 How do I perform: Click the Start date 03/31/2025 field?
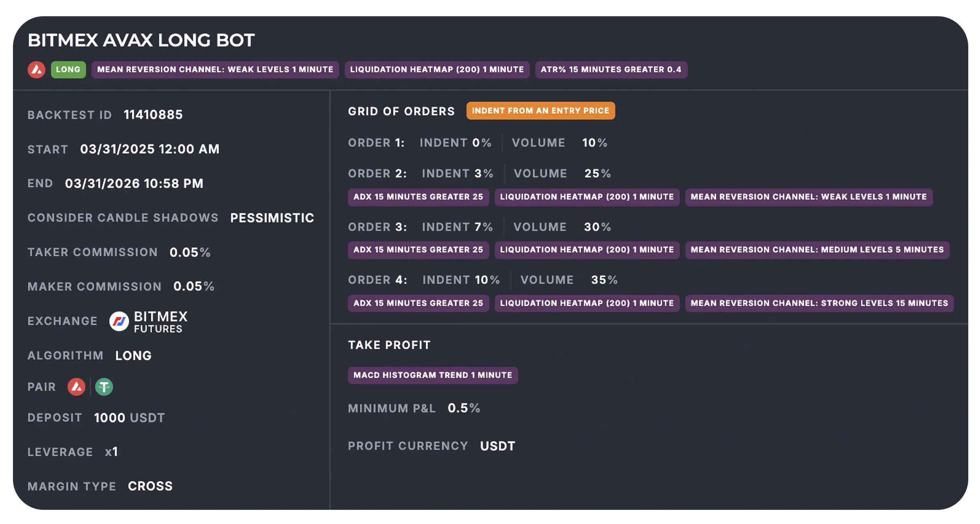(149, 149)
